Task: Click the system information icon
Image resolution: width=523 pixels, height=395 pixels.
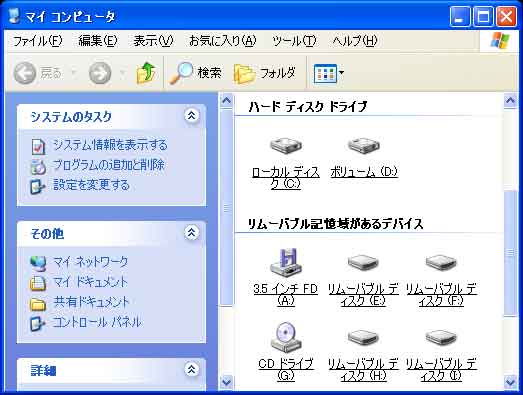Action: (x=38, y=146)
